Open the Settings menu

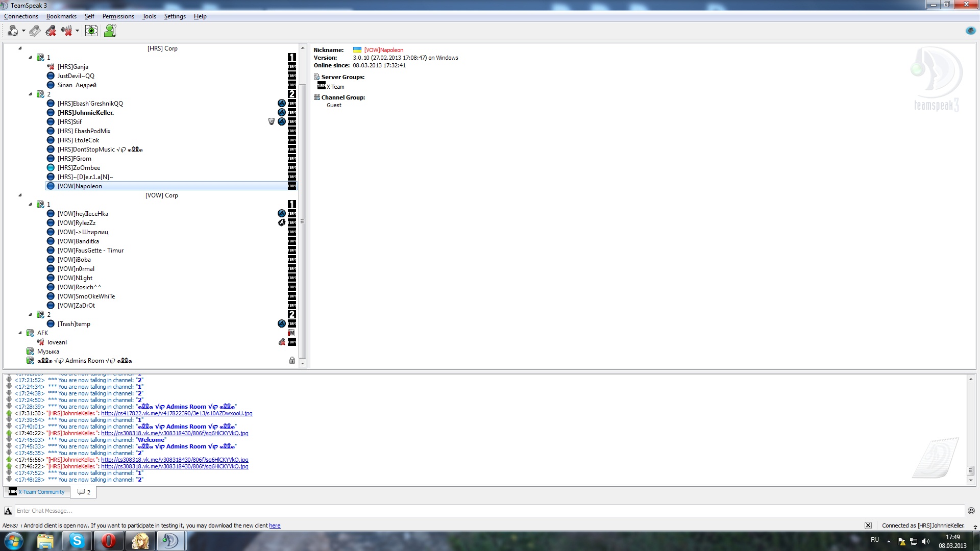tap(175, 16)
